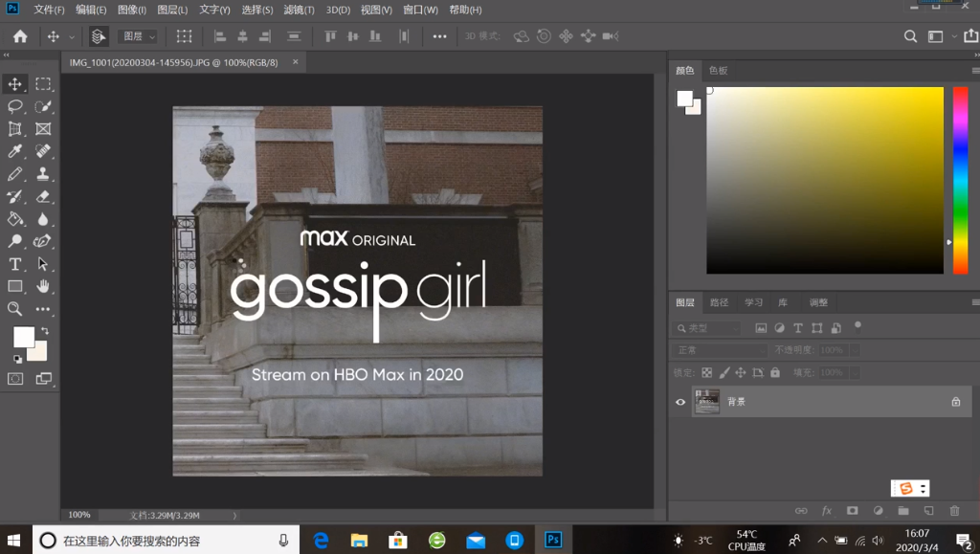Select the Quick Selection tool

click(43, 106)
